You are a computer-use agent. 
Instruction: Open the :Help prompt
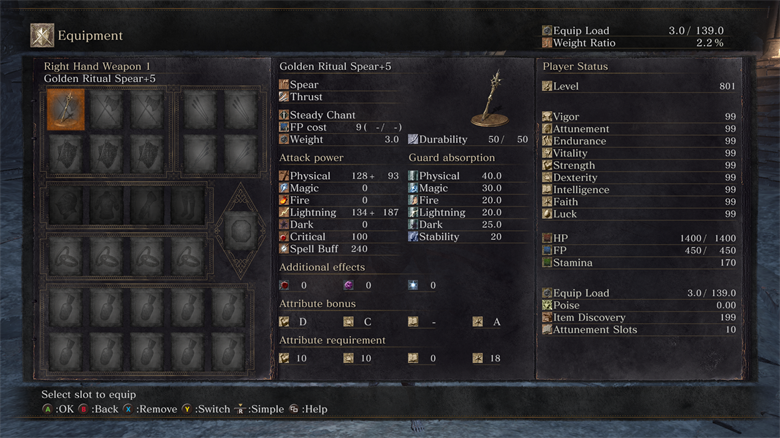pyautogui.click(x=308, y=409)
